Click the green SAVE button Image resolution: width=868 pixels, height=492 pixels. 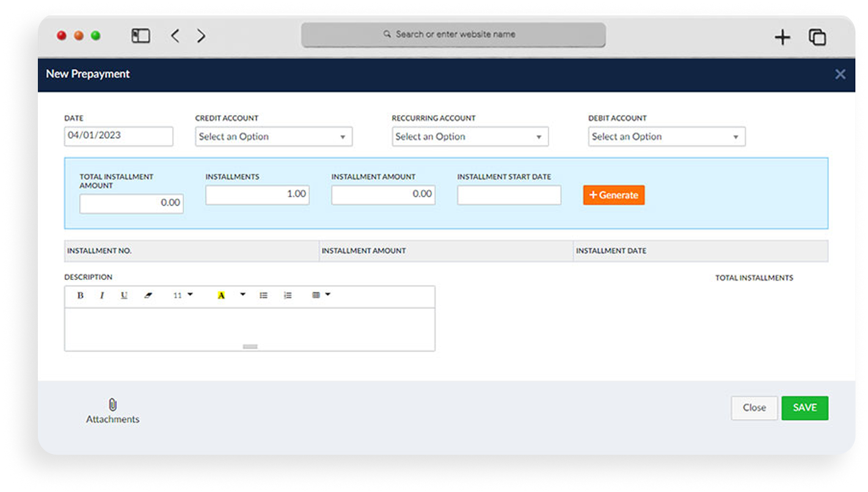(x=804, y=408)
